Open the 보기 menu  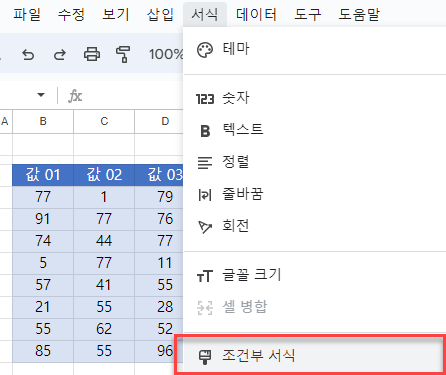click(116, 14)
